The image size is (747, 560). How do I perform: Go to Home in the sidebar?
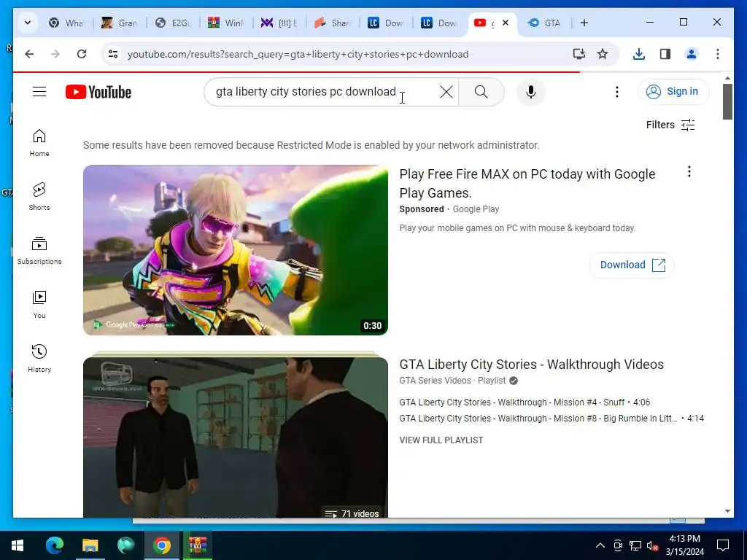tap(39, 143)
